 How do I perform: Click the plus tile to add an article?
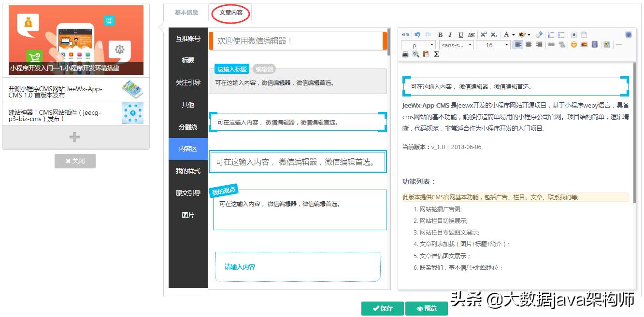tap(75, 137)
